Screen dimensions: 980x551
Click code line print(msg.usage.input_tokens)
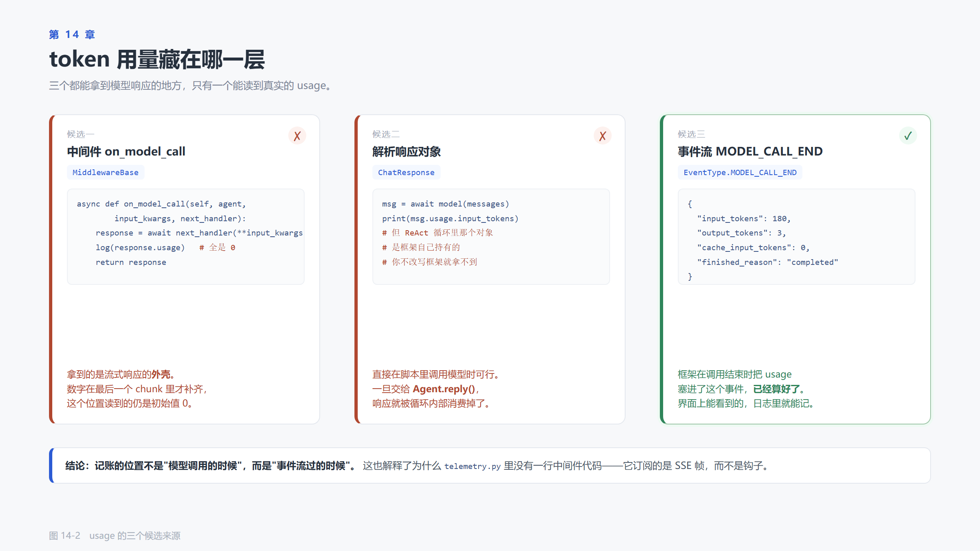(x=450, y=218)
